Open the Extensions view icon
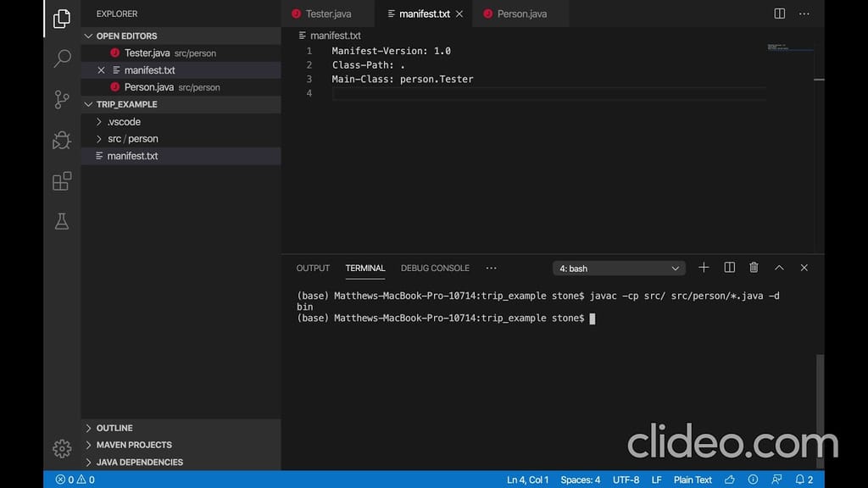 tap(62, 180)
